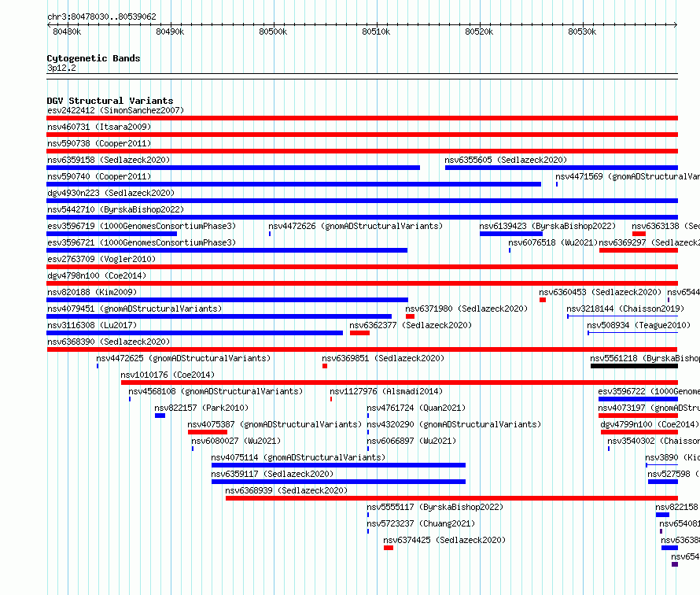
Task: Click the nsv6360453 (Sedlazeck2020) label
Action: tap(600, 292)
